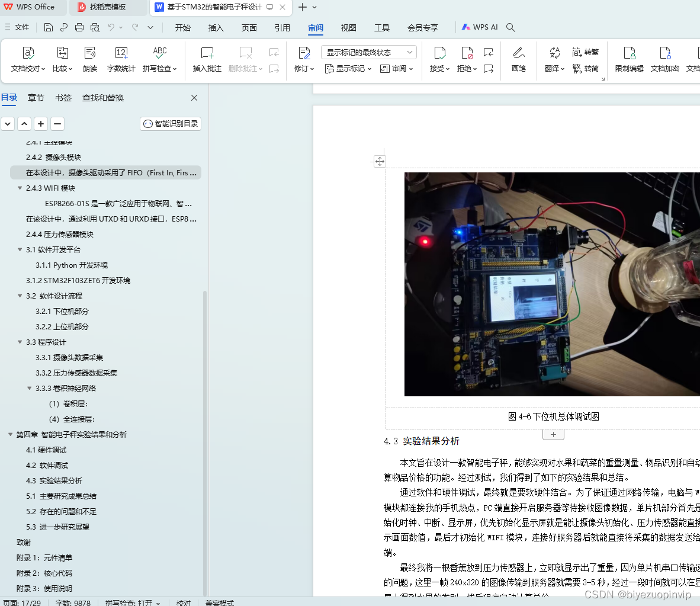Open the 审阅 pane dropdown
700x606 pixels.
(x=396, y=68)
